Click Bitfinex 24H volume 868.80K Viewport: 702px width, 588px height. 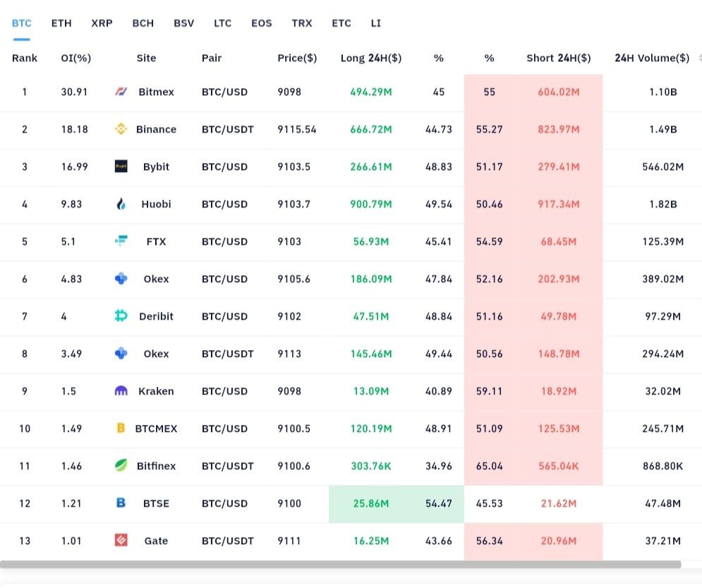pos(663,466)
